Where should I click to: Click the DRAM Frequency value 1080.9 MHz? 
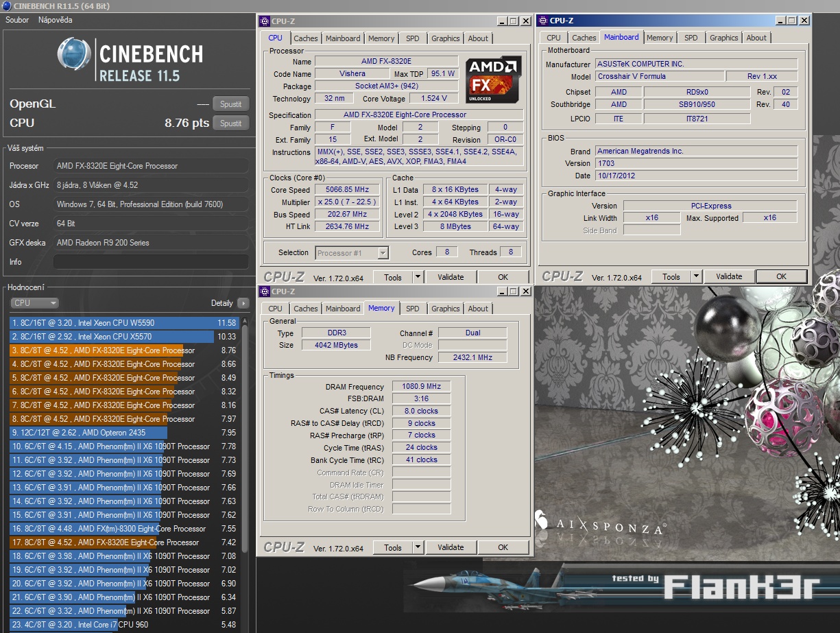(421, 387)
